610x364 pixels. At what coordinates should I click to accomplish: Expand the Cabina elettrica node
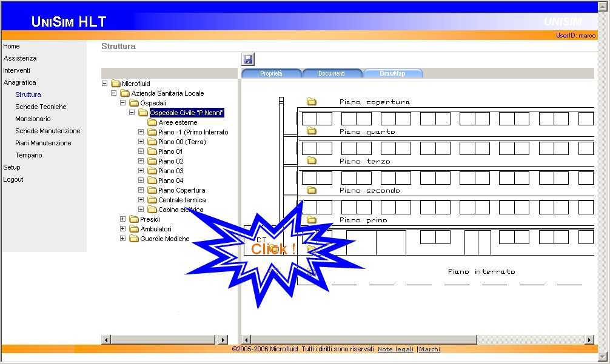click(141, 210)
